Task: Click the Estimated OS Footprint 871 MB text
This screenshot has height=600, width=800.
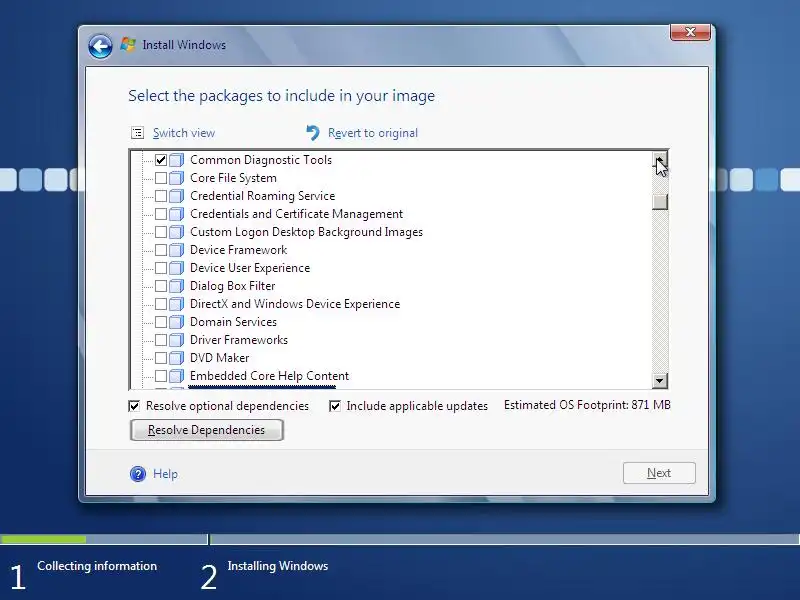Action: click(587, 405)
